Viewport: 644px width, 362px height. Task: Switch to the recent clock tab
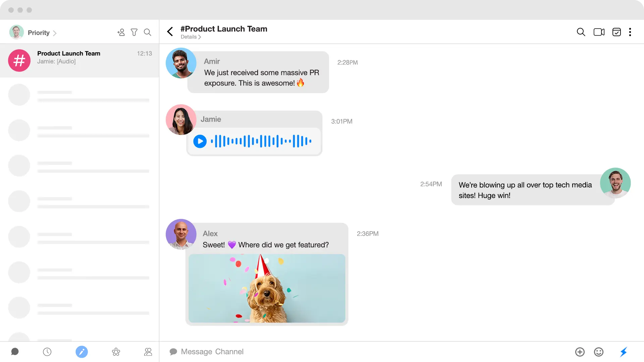point(47,352)
